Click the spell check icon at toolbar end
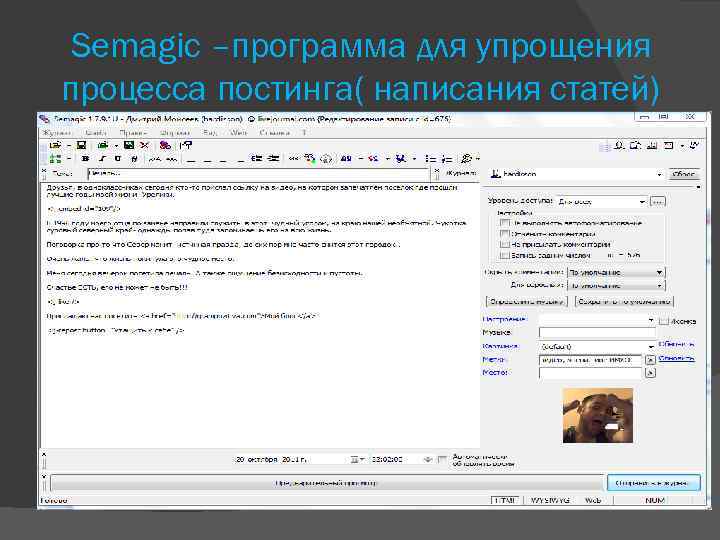The height and width of the screenshot is (540, 720). [694, 146]
